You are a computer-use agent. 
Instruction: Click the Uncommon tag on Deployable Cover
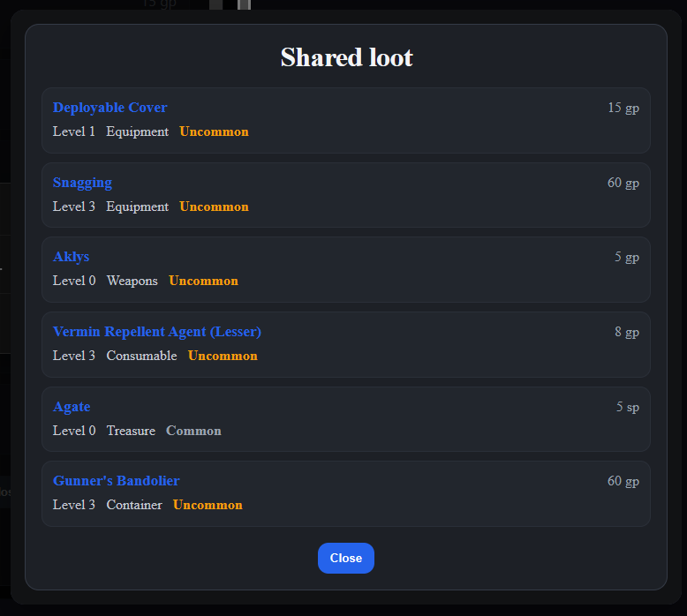214,131
